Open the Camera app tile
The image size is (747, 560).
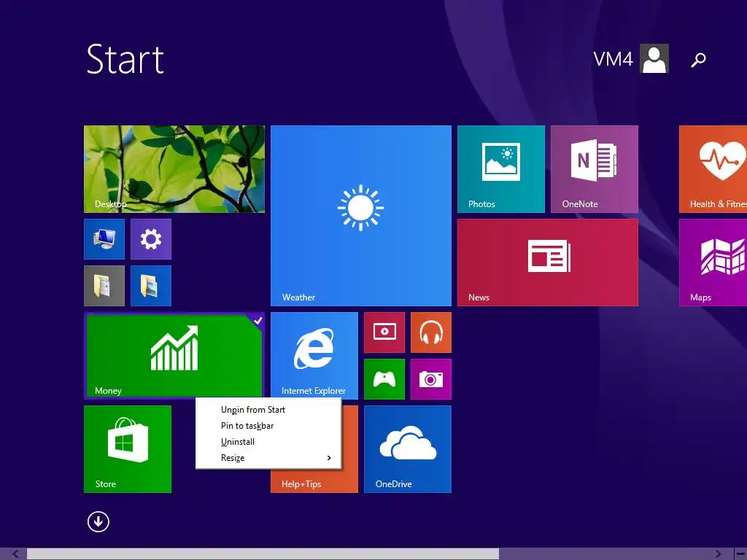431,379
